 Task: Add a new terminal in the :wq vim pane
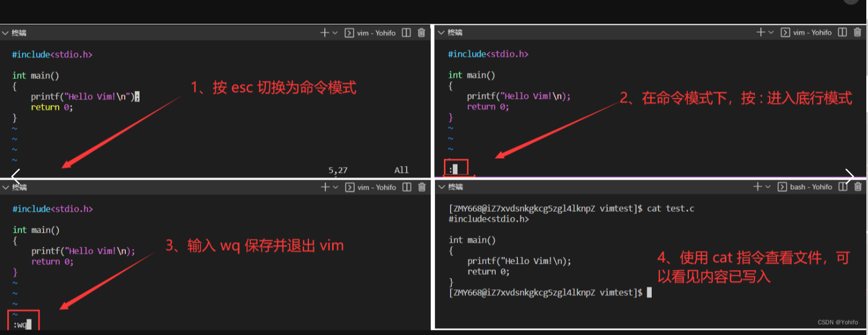pos(325,187)
